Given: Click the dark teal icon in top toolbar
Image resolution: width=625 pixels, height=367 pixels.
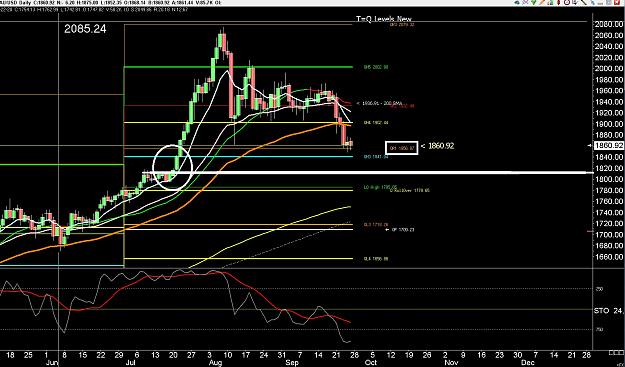Looking at the screenshot, I should pyautogui.click(x=517, y=2).
